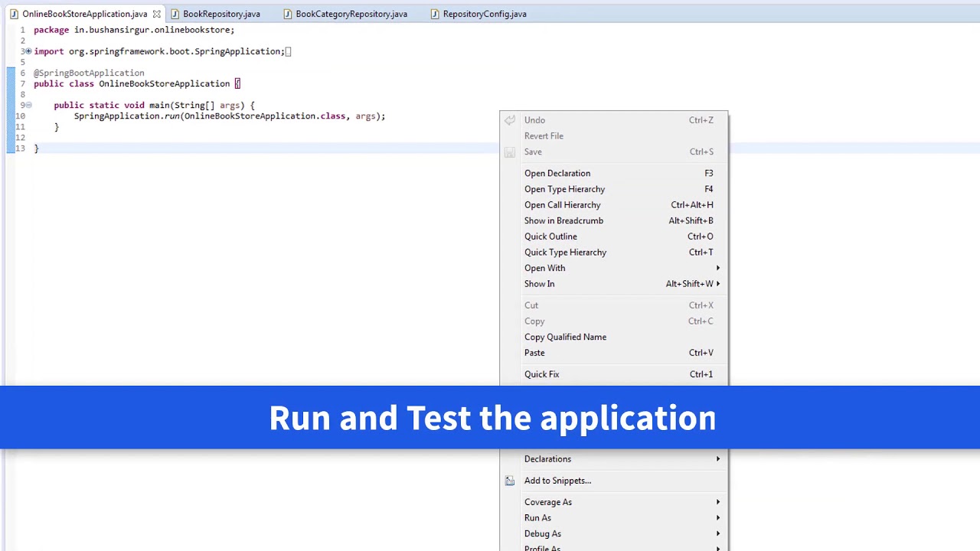The image size is (980, 551).
Task: Expand the Open With submenu
Action: [614, 268]
